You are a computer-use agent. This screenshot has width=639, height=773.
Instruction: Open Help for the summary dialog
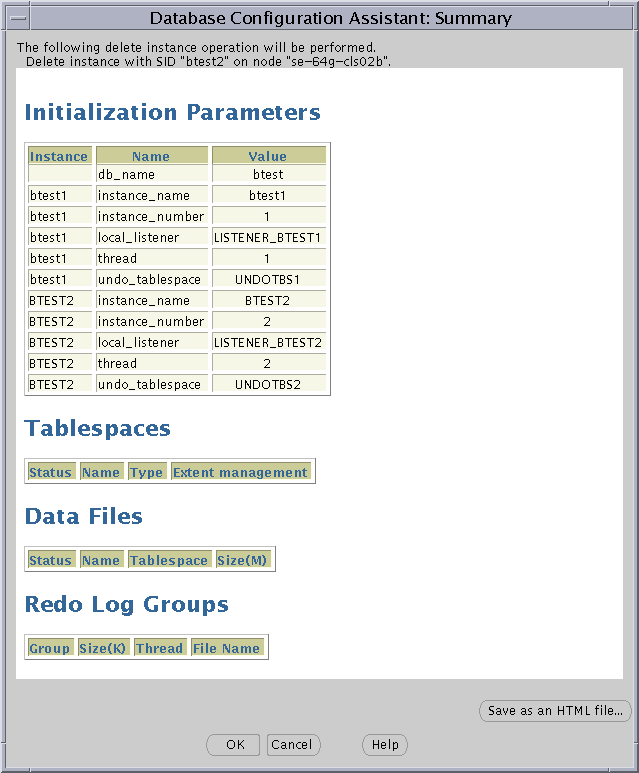point(385,744)
